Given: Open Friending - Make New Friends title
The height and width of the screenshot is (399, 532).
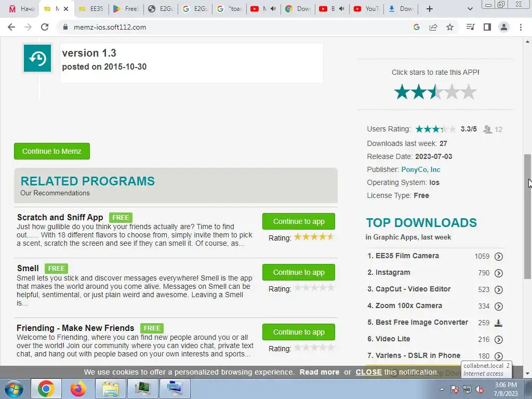Looking at the screenshot, I should point(75,328).
